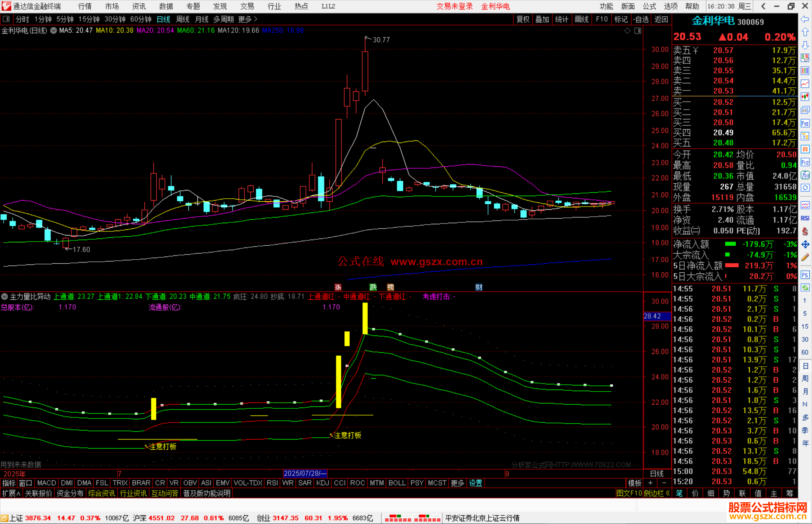Click the 设置 settings button
The width and height of the screenshot is (812, 524).
tap(476, 483)
